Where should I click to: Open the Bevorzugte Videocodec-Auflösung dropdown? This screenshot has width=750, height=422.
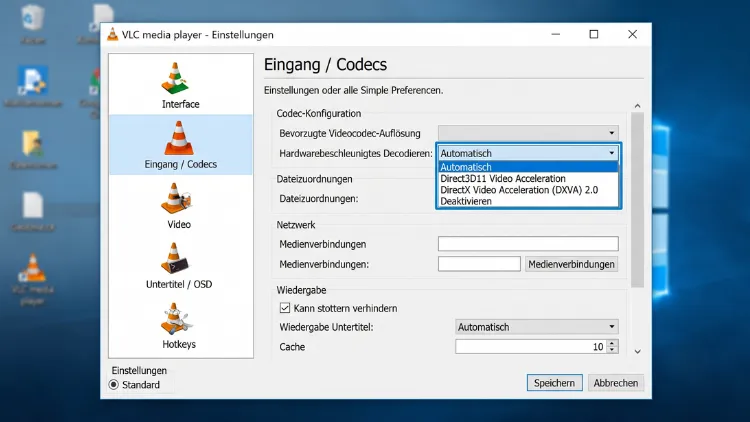tap(528, 133)
